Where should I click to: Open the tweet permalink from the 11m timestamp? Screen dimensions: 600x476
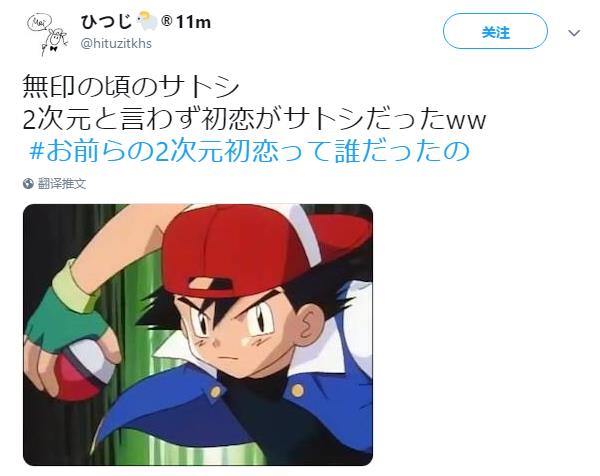point(194,22)
